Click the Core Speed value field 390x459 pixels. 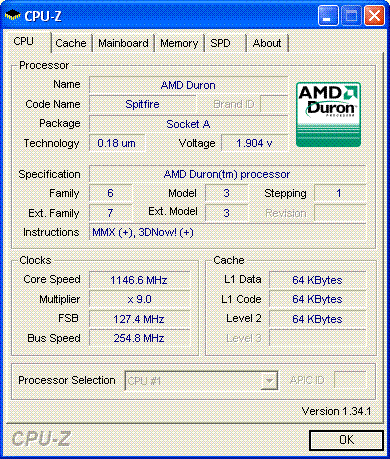coord(139,280)
